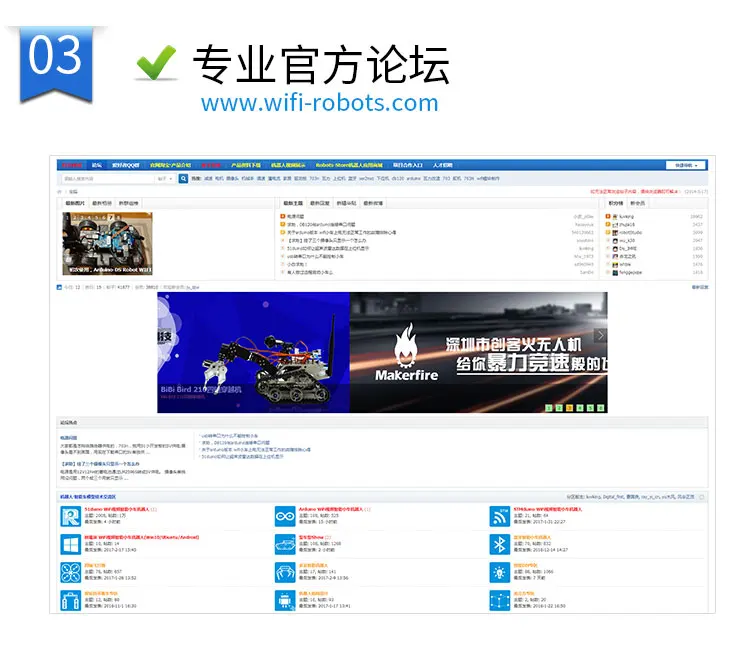Open the fengqiqiqie user in ranking list
Viewport: 750px width, 646px height.
[630, 273]
